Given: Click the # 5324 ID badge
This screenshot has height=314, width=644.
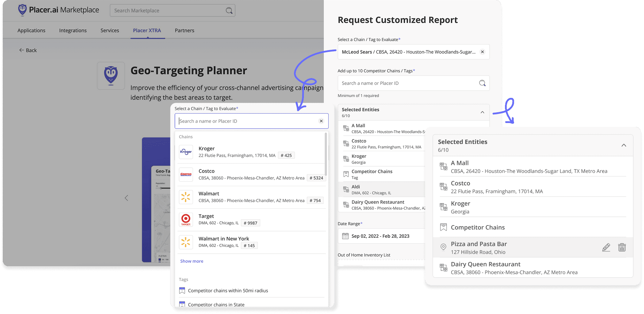Looking at the screenshot, I should click(x=316, y=178).
